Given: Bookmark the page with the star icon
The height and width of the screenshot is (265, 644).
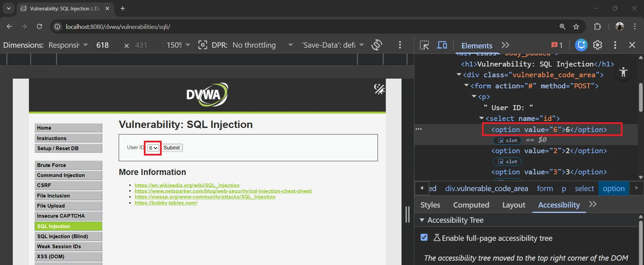Looking at the screenshot, I should tap(576, 27).
